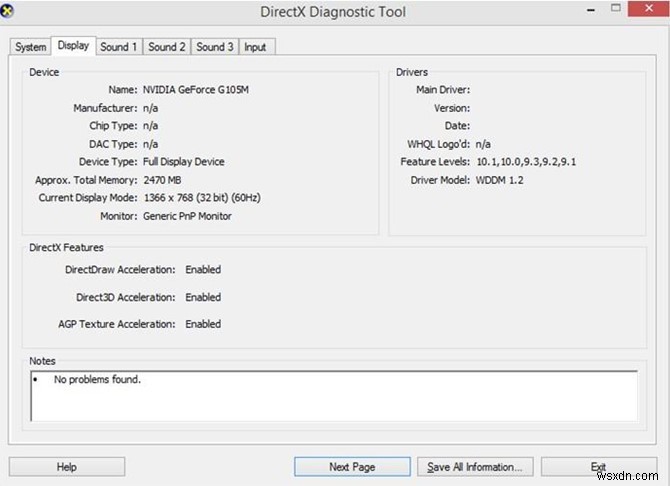Click Save All Information button

(475, 467)
